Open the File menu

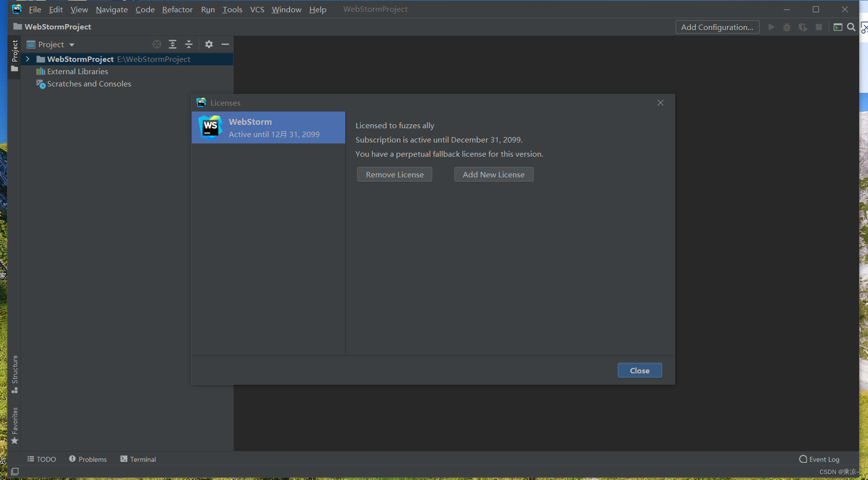coord(35,9)
